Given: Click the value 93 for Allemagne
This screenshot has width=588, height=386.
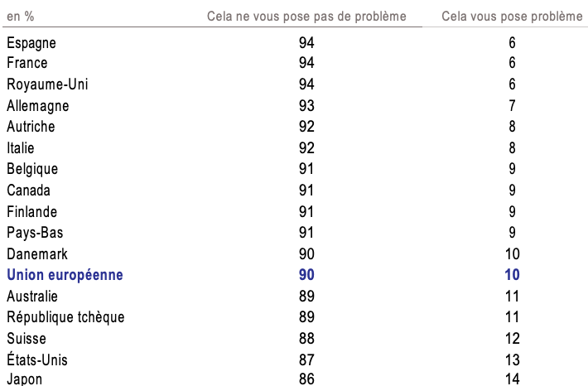Looking at the screenshot, I should pyautogui.click(x=306, y=105).
